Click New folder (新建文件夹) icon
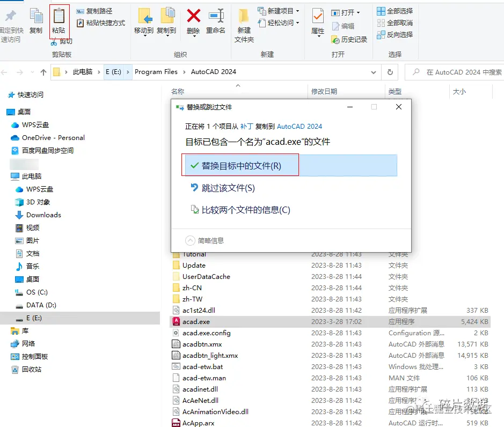The height and width of the screenshot is (427, 504). tap(244, 16)
